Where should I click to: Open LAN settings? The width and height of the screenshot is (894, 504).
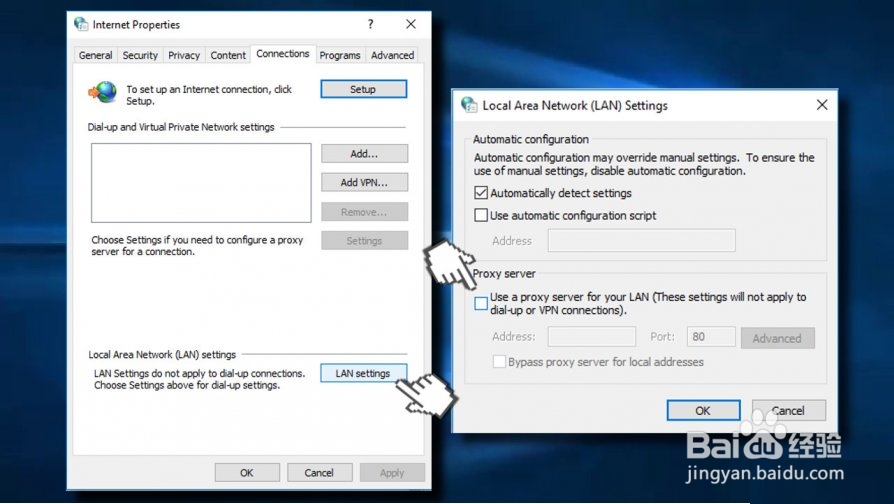(x=363, y=373)
